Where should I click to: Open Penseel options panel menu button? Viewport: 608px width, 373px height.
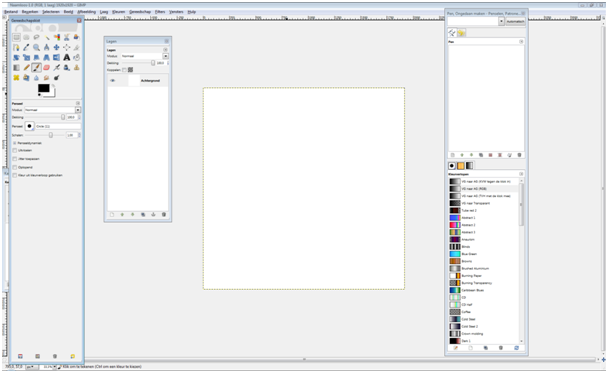pyautogui.click(x=78, y=103)
